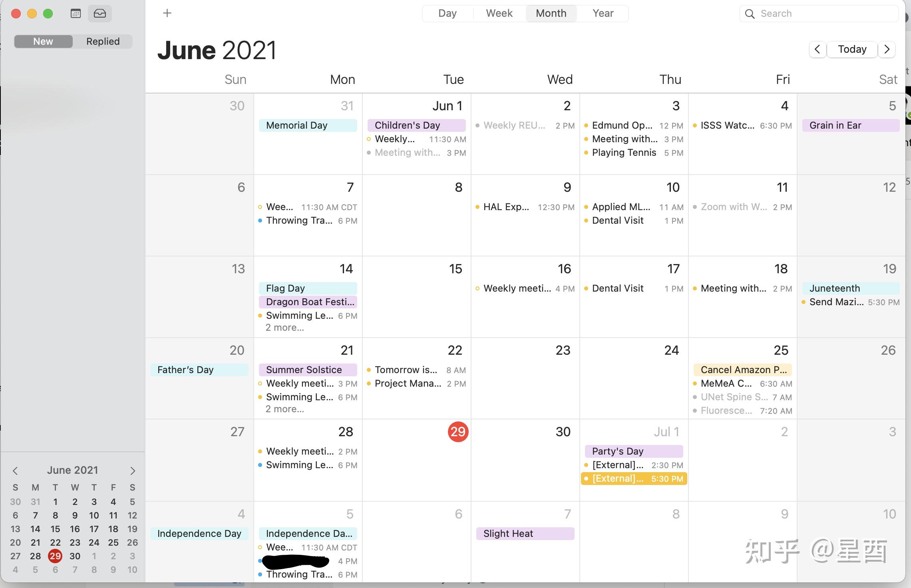Select the Juneteenth holiday event June 18
This screenshot has width=911, height=588.
pos(850,287)
